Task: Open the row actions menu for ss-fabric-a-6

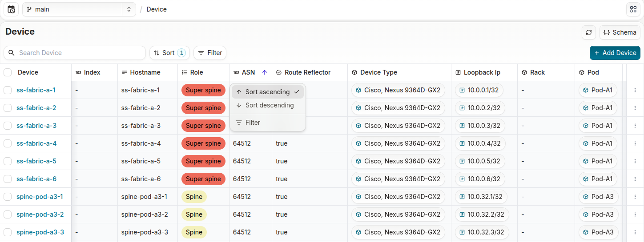Action: point(635,179)
